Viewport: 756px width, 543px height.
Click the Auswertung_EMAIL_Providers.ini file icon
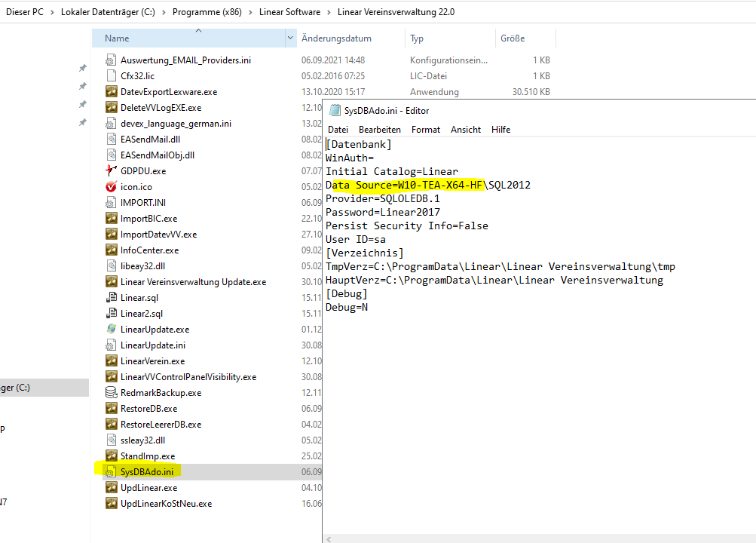112,60
